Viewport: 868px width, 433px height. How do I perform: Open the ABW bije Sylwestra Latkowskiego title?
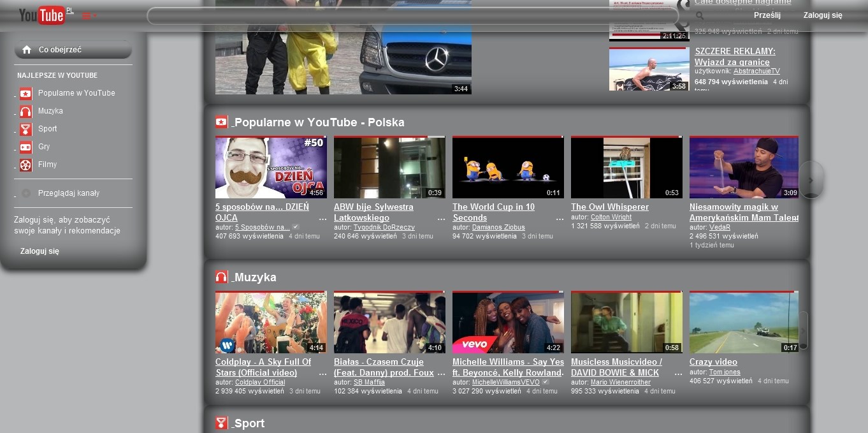[373, 212]
